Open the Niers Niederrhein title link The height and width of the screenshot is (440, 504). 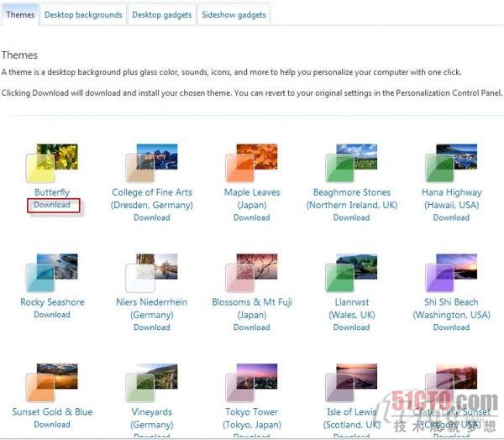click(152, 308)
